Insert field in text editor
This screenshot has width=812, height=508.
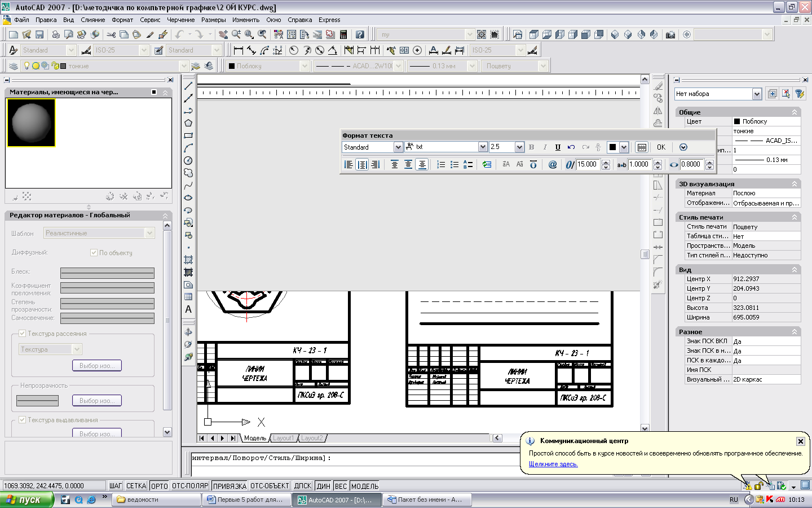click(487, 164)
